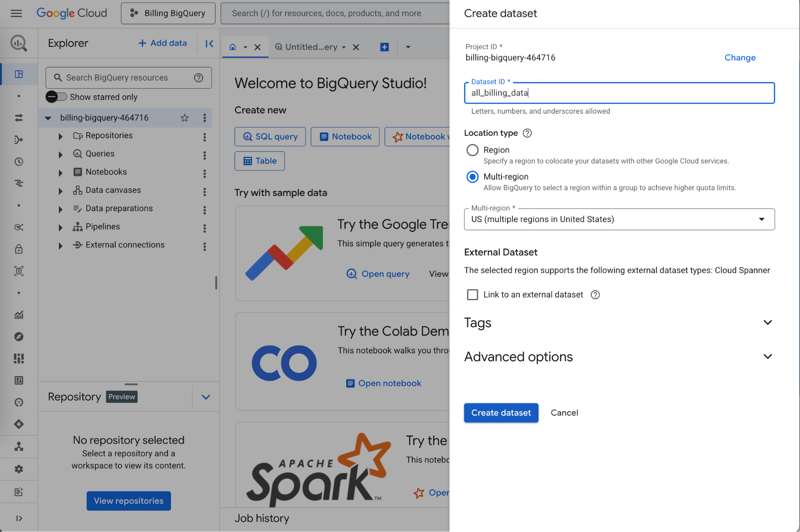Collapse the billing-bigquery-464716 project tree
This screenshot has width=800, height=532.
[x=48, y=118]
